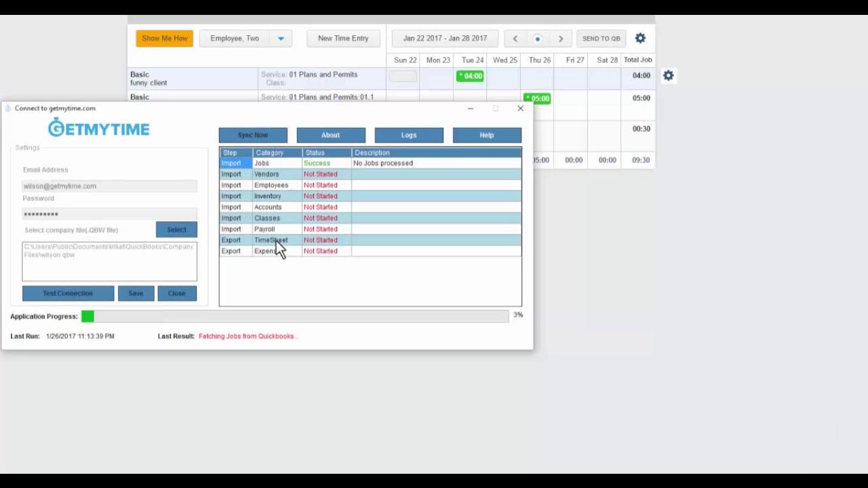
Task: Click the green Success status text
Action: click(x=317, y=163)
